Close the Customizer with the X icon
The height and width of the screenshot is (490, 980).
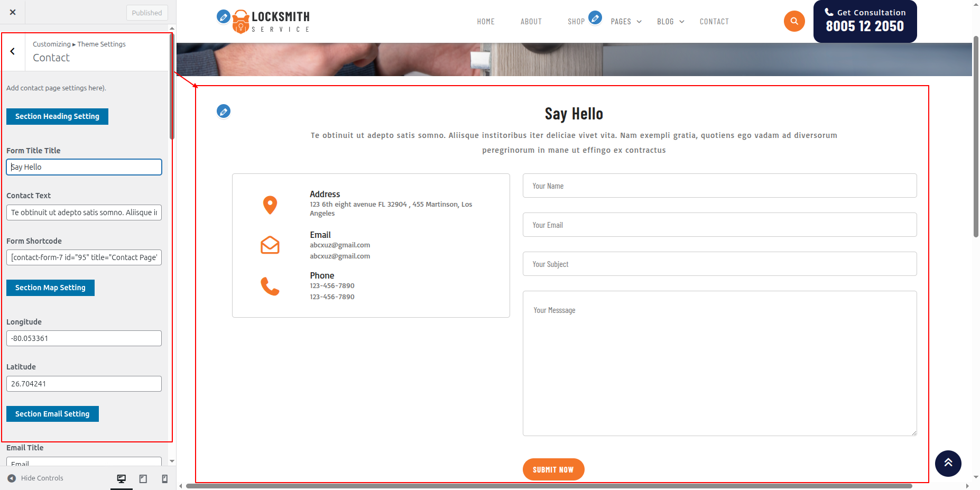click(13, 12)
